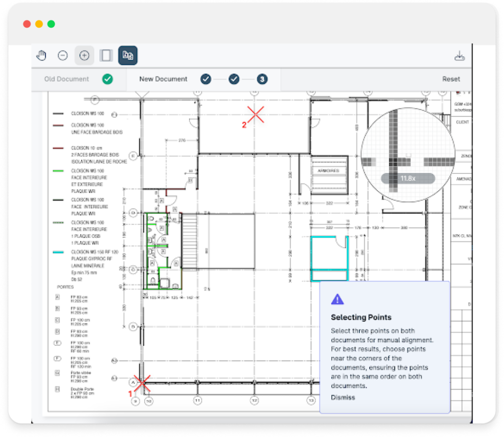Image resolution: width=504 pixels, height=437 pixels.
Task: Dismiss the Selecting Points tip
Action: coord(343,398)
